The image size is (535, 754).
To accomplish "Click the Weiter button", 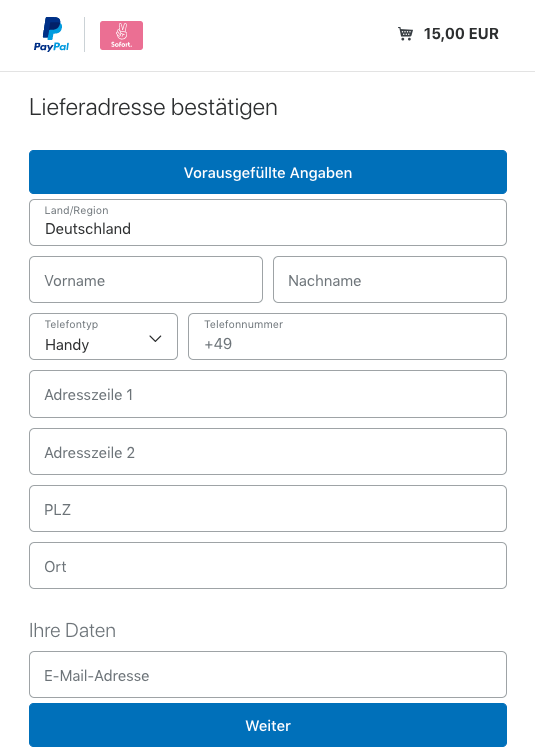I will click(x=268, y=725).
